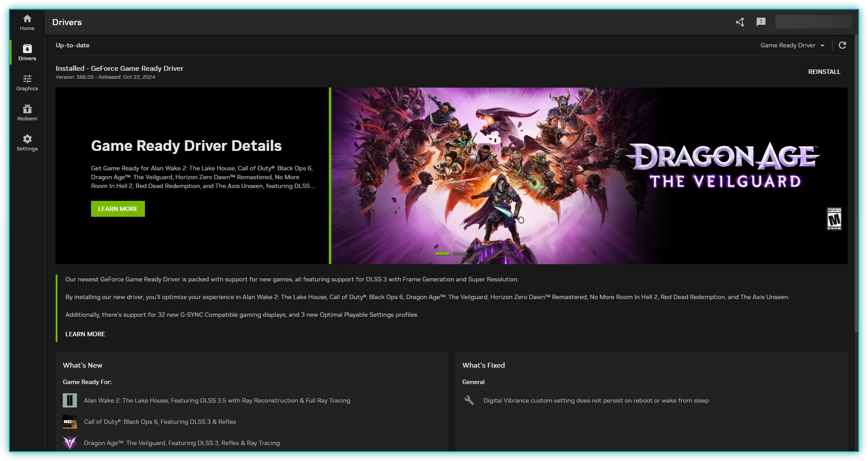The width and height of the screenshot is (868, 461).
Task: Click the What's New heading
Action: point(83,365)
